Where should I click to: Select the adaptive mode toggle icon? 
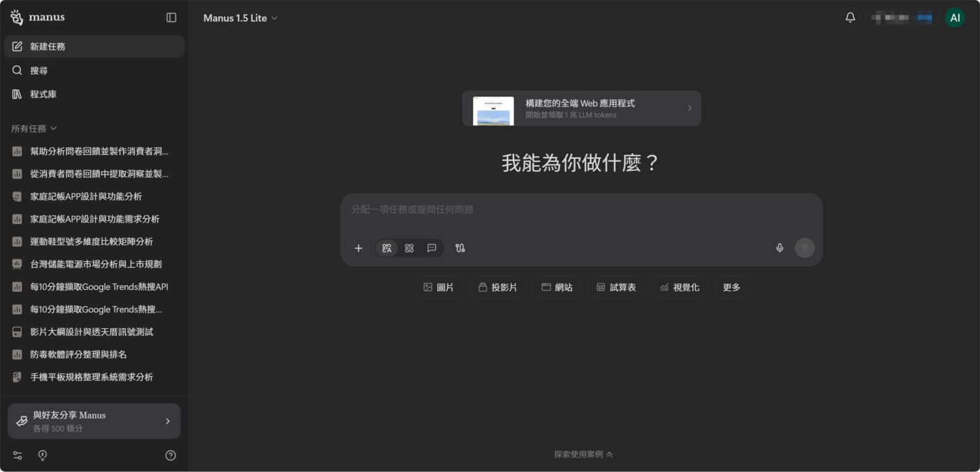(x=387, y=248)
